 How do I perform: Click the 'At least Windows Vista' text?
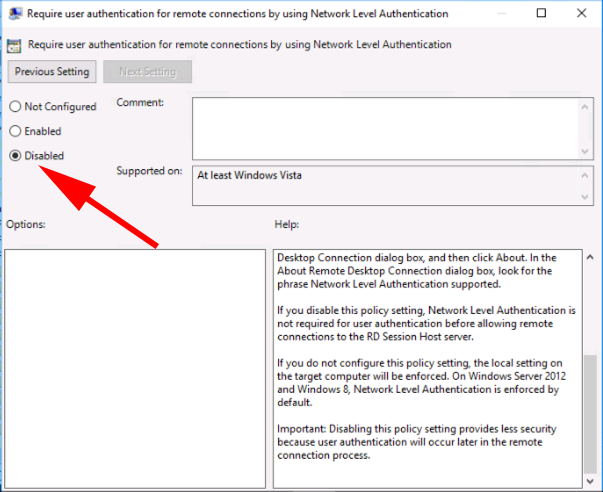point(249,175)
